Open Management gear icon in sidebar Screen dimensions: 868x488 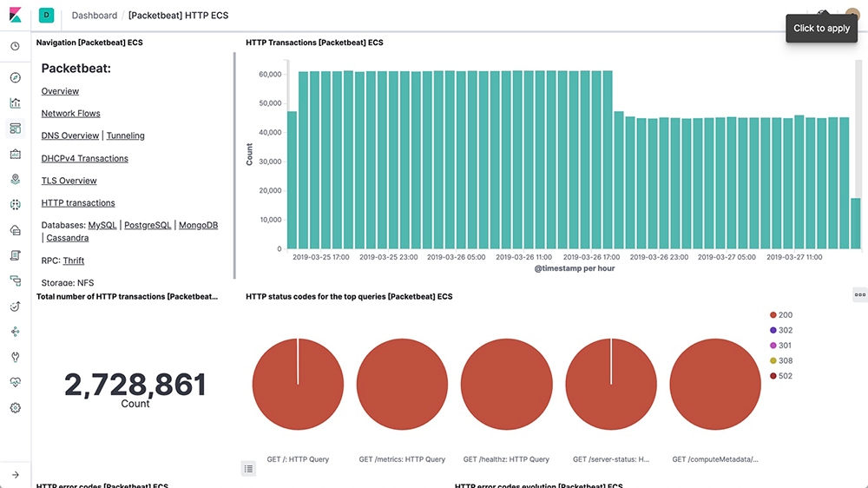pyautogui.click(x=15, y=407)
